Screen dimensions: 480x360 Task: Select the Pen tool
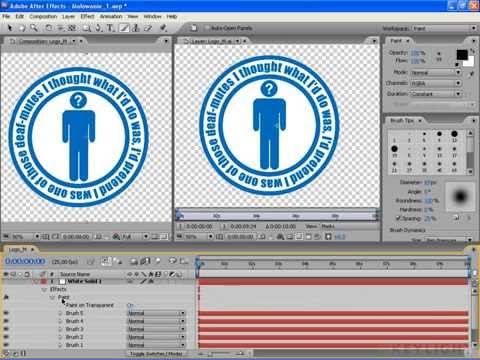click(x=98, y=28)
